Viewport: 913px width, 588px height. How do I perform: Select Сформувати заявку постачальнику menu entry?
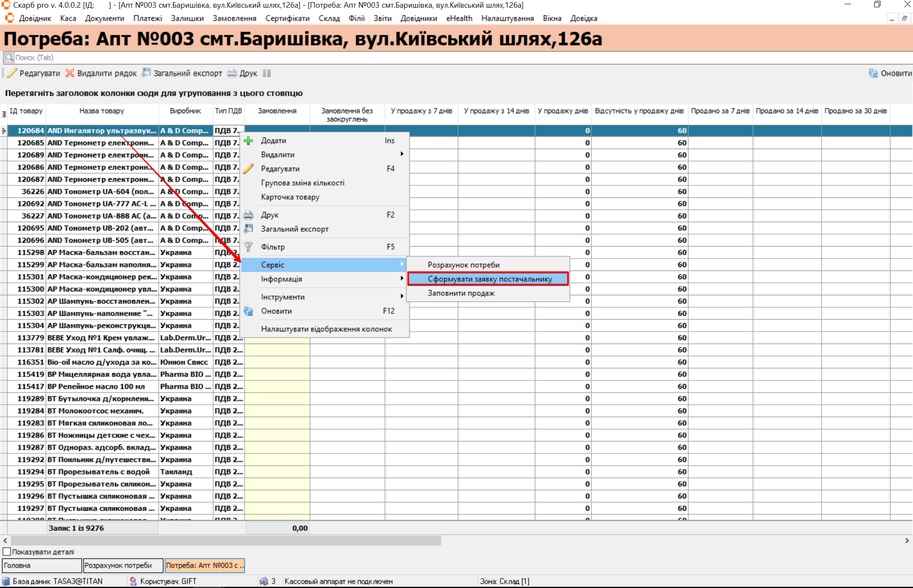click(489, 279)
